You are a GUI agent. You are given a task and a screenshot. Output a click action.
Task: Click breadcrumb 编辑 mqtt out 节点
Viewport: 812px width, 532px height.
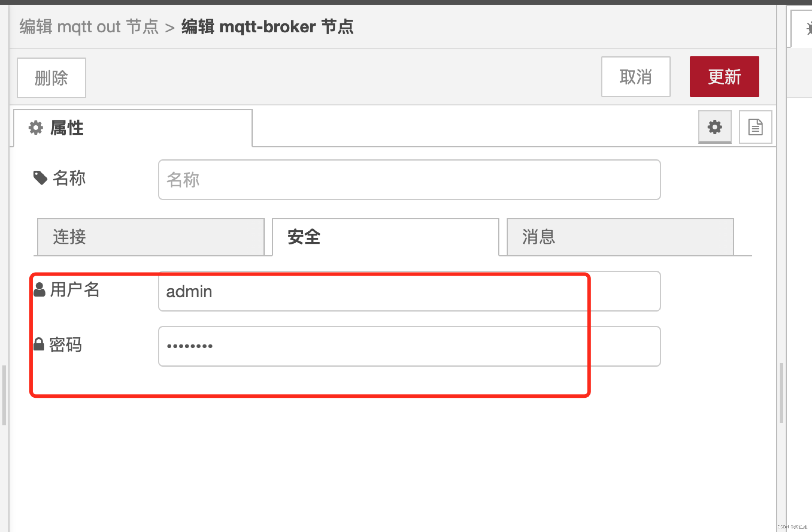[x=89, y=27]
